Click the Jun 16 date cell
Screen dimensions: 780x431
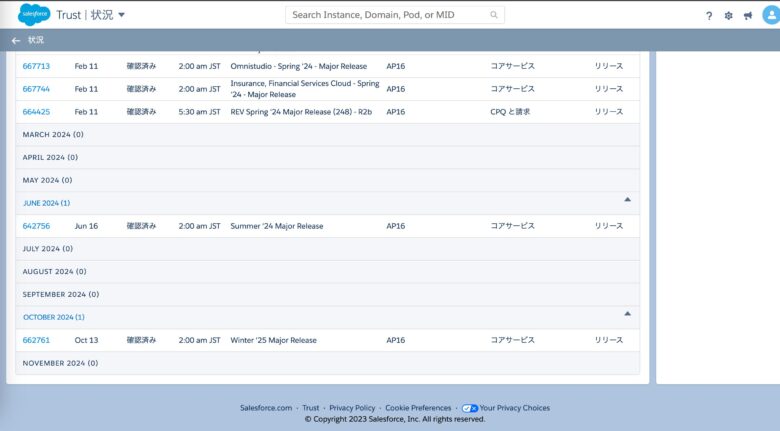point(86,226)
